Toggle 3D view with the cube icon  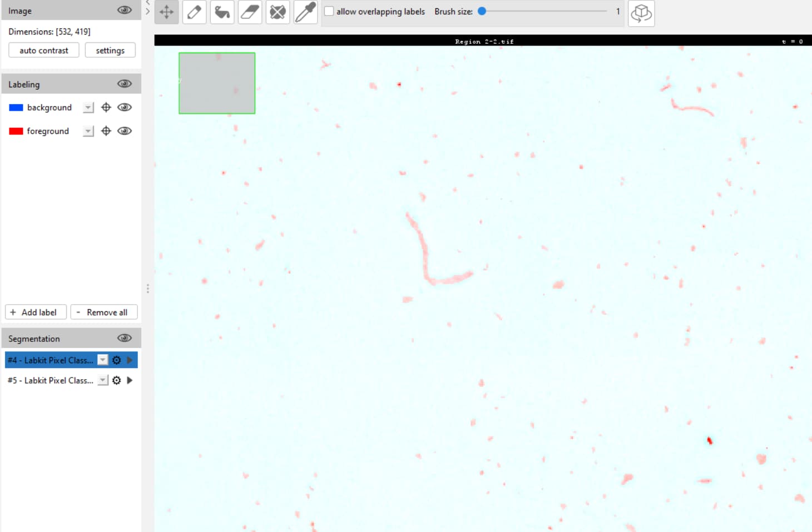[641, 13]
